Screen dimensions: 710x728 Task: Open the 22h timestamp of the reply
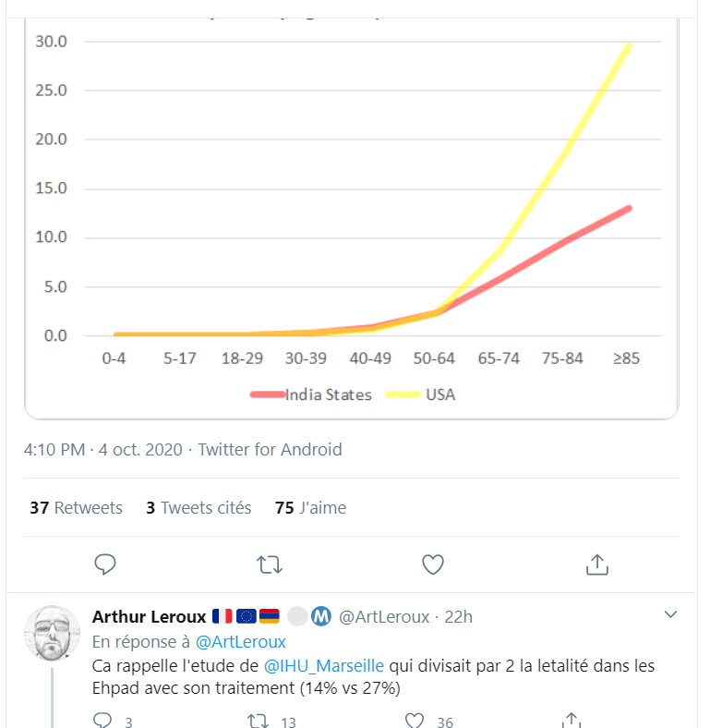(x=458, y=616)
